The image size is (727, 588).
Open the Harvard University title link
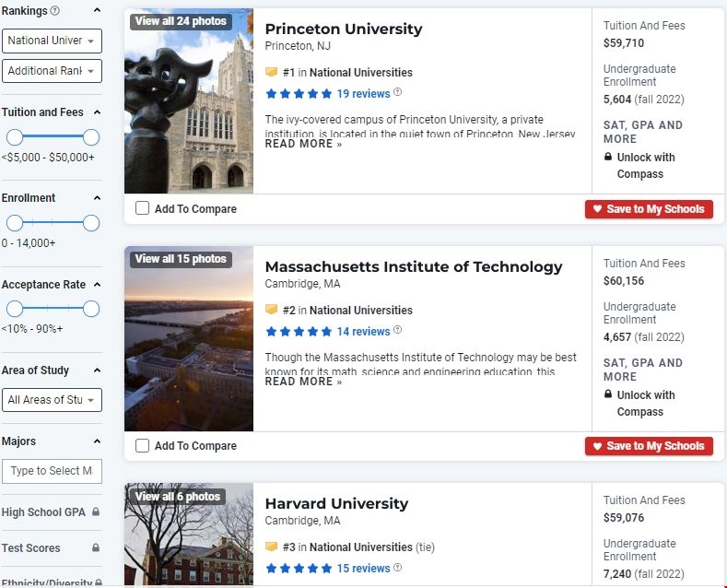coord(335,503)
